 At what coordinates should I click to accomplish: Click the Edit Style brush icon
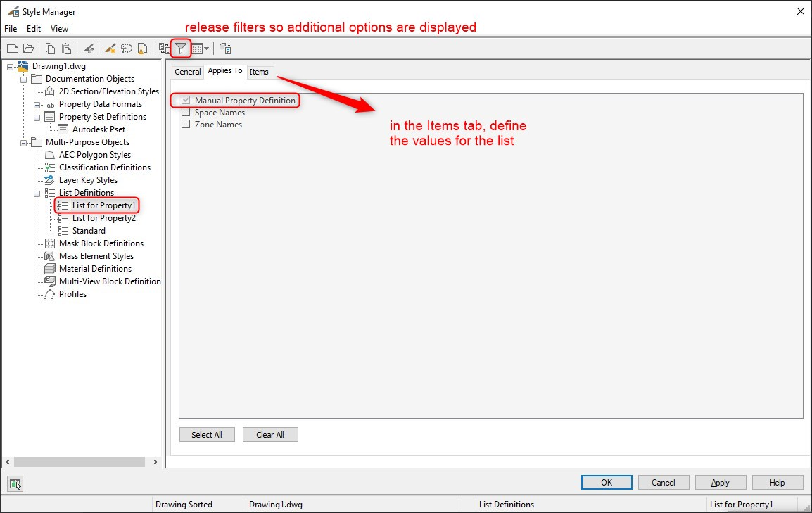[x=89, y=49]
